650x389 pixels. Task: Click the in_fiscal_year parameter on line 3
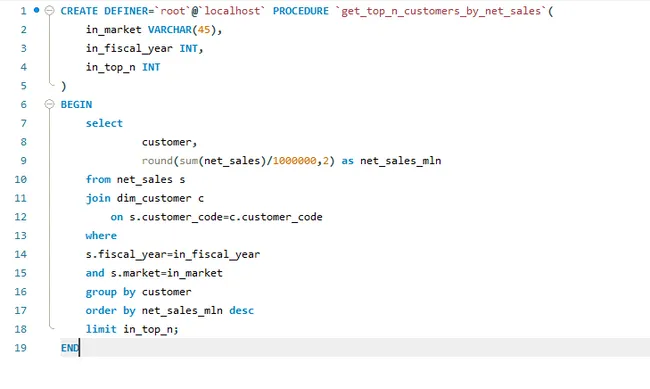point(129,49)
